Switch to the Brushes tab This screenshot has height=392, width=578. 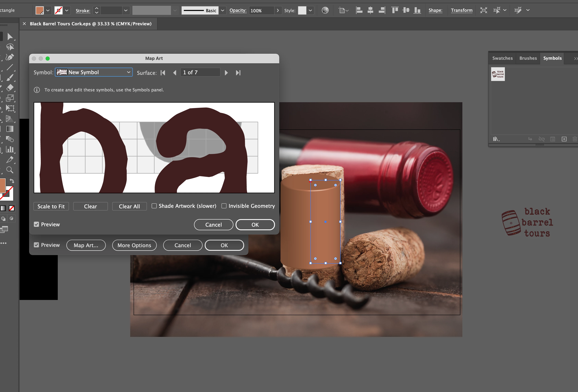pos(528,58)
